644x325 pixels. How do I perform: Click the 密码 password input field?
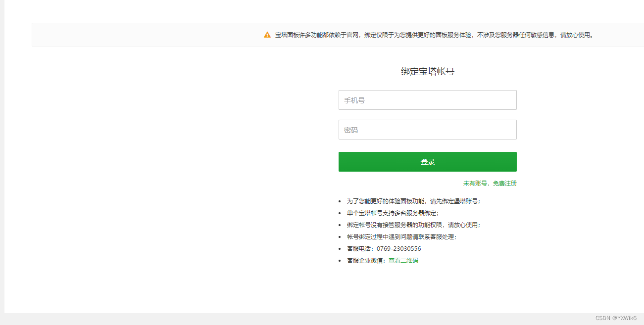click(427, 130)
